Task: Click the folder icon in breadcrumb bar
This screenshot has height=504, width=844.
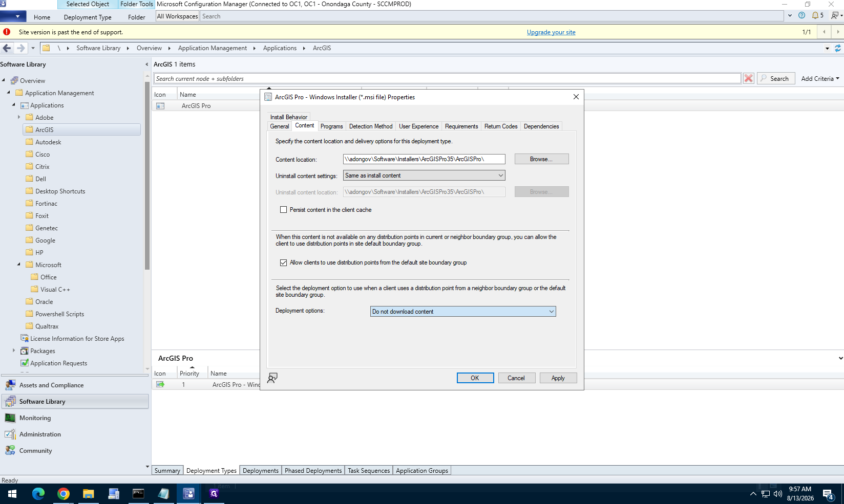Action: 46,48
